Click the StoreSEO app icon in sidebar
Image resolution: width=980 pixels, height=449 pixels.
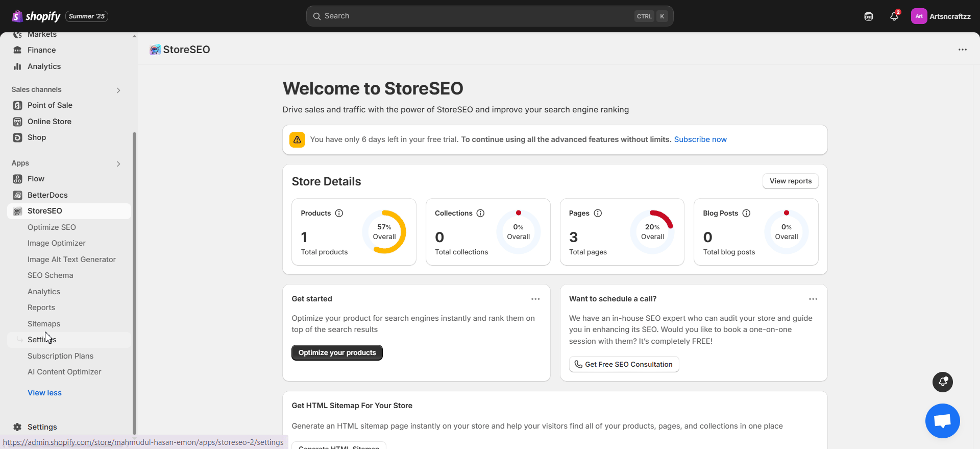click(17, 211)
